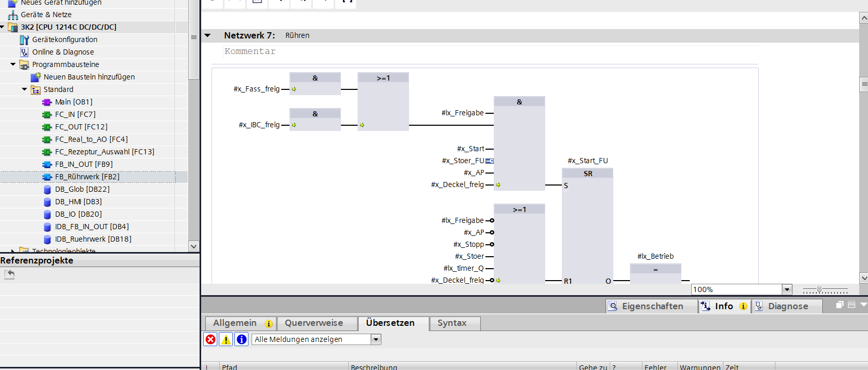Click the Kommentar field of Netzwerk 7
The width and height of the screenshot is (868, 370).
(x=489, y=51)
